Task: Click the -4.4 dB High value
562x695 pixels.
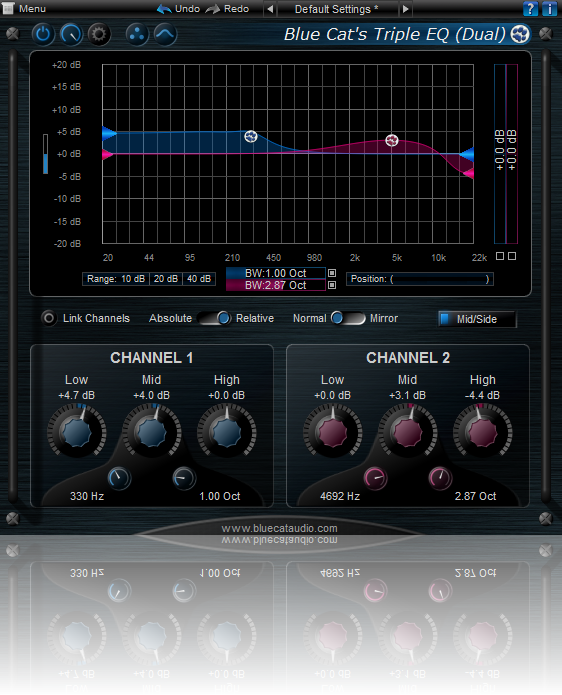Action: (482, 395)
